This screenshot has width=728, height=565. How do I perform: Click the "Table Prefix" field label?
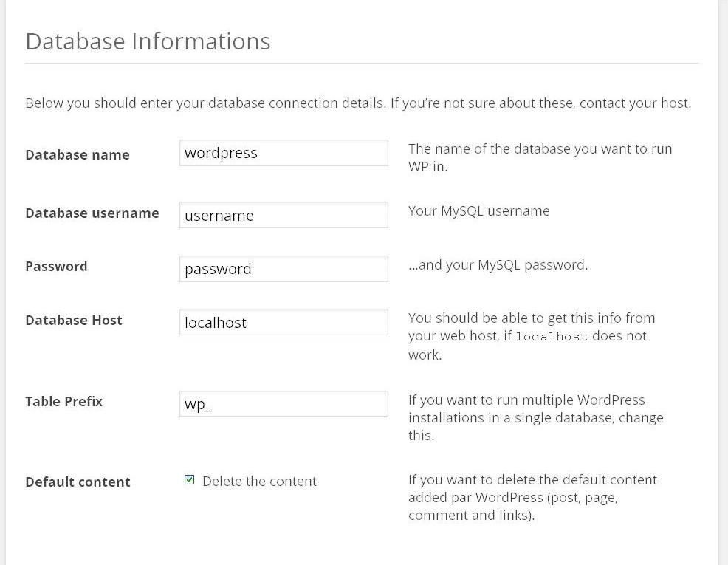click(63, 401)
